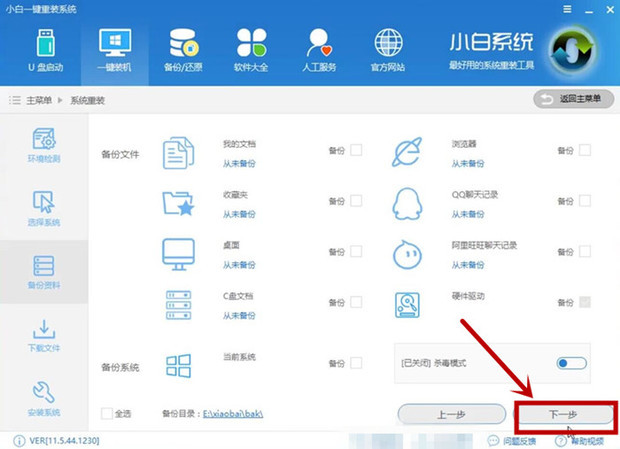This screenshot has height=449, width=620.
Task: Click version text VER[11.5.44.1230]
Action: 64,440
